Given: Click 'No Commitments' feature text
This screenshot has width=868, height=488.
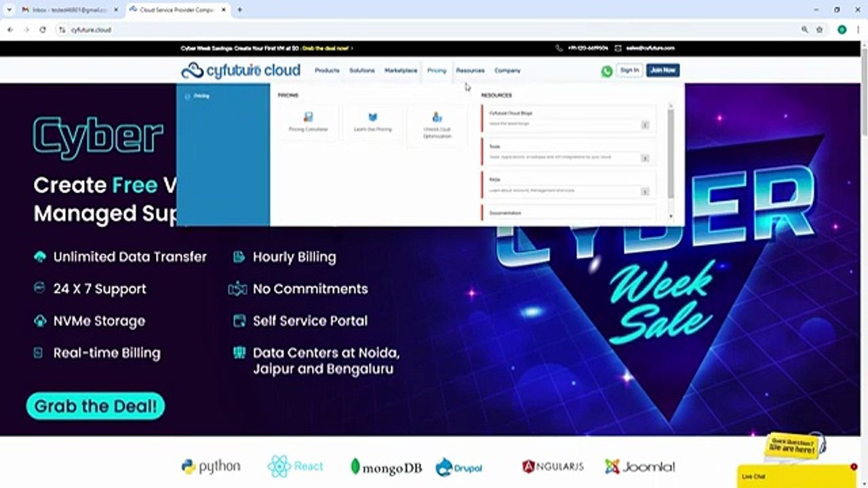Looking at the screenshot, I should (x=311, y=289).
